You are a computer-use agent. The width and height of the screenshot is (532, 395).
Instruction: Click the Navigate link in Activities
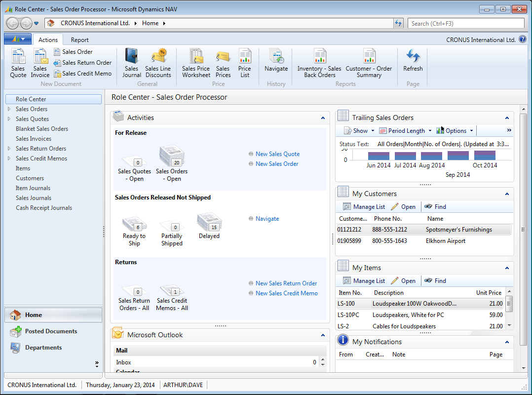267,219
